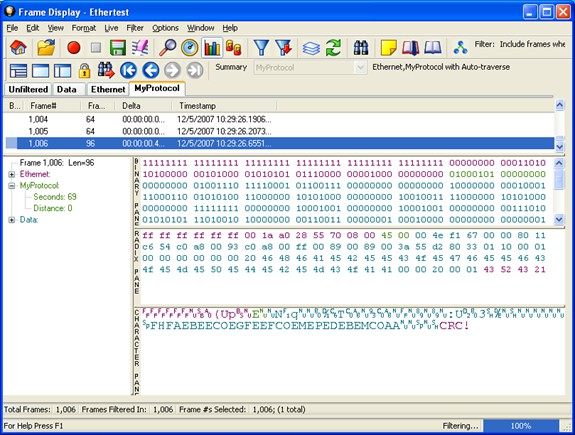The image size is (575, 435).
Task: Add a note with yellow sticky icon
Action: click(x=389, y=48)
